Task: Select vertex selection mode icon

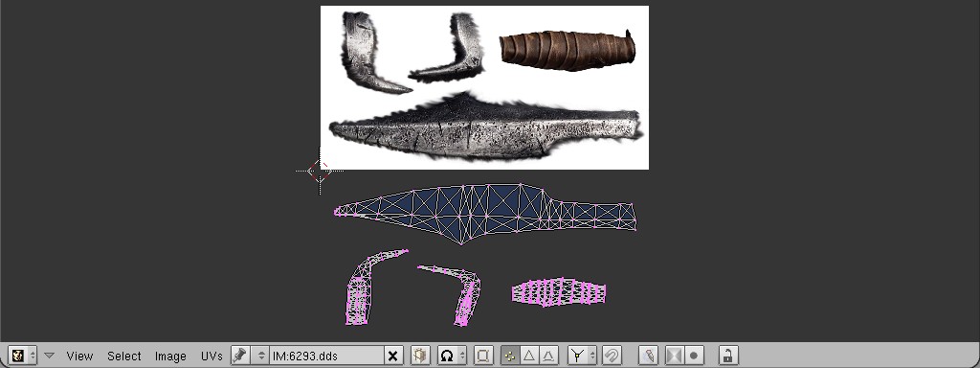Action: point(510,356)
